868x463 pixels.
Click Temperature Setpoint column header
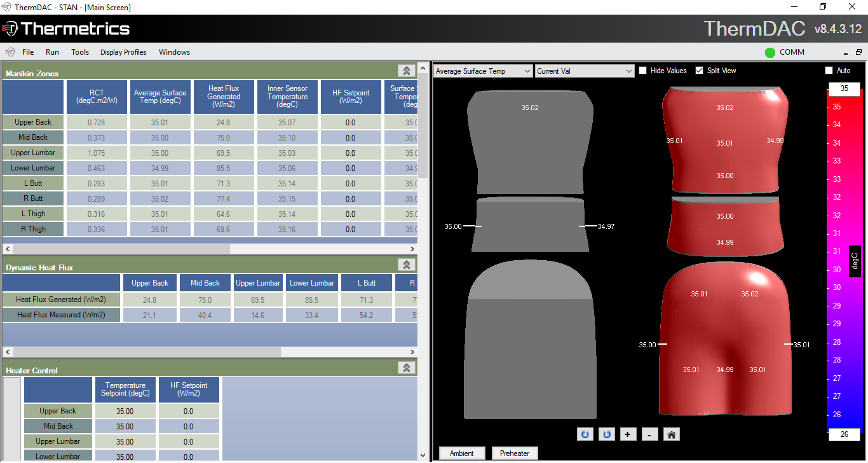(125, 389)
